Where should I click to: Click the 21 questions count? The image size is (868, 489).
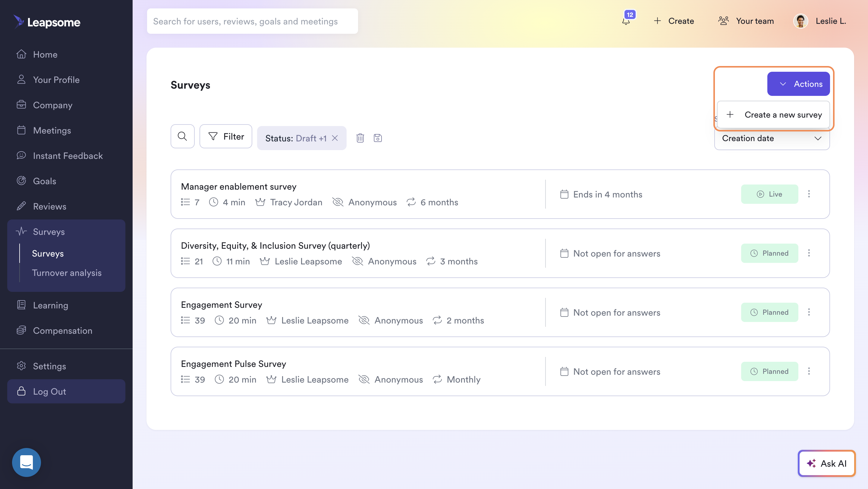[x=199, y=261]
